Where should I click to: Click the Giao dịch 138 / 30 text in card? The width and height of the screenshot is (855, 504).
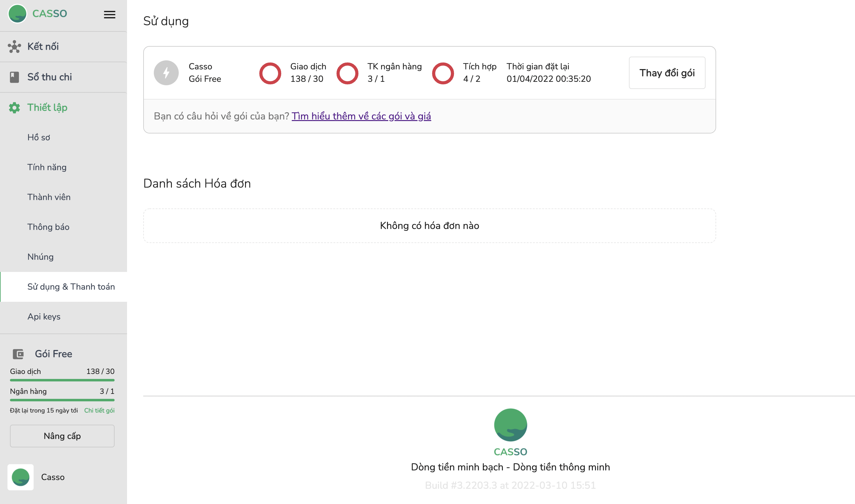[x=308, y=73]
